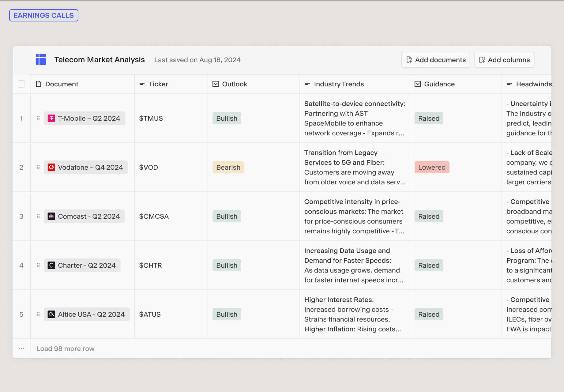
Task: Open the Vodafone – Q4 2024 document
Action: coord(86,167)
